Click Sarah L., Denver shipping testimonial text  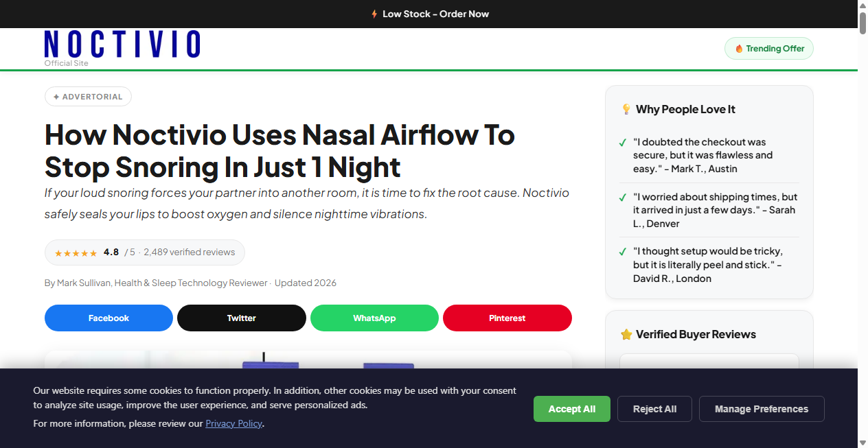point(716,210)
